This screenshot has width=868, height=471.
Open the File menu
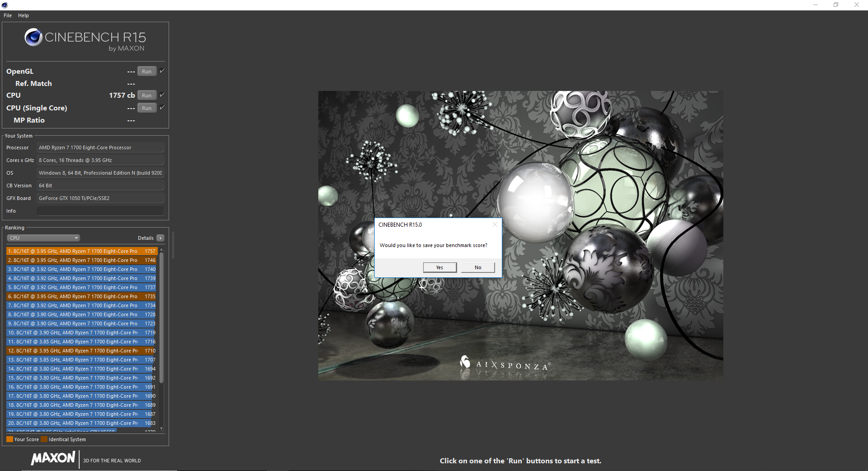(x=8, y=15)
